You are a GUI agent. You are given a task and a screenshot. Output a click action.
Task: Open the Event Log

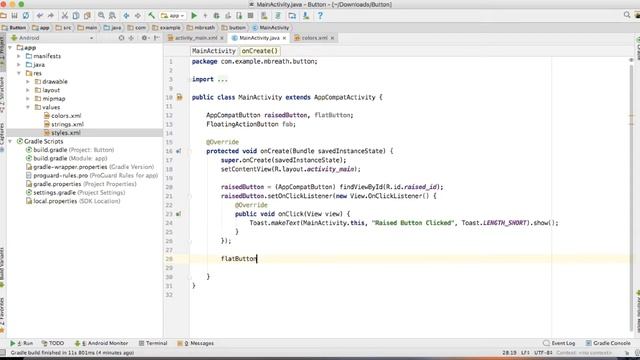[559, 343]
